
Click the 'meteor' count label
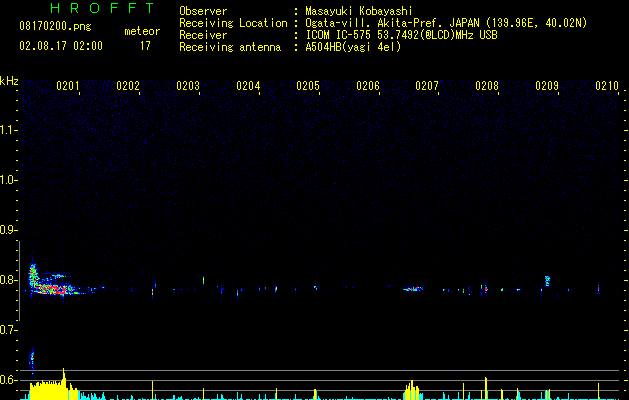pyautogui.click(x=142, y=31)
